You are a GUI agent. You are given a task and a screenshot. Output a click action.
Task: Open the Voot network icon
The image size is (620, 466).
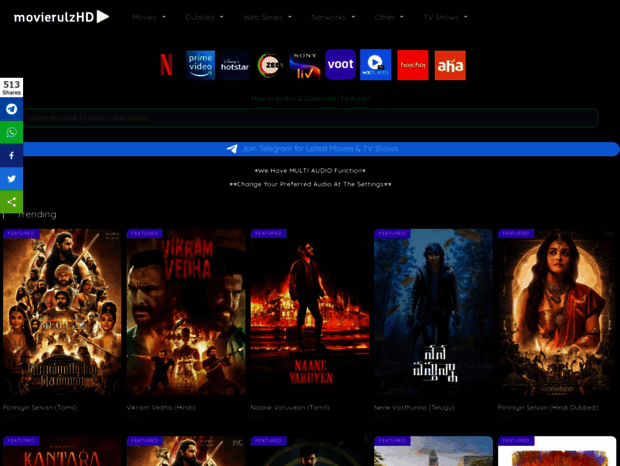pos(340,64)
